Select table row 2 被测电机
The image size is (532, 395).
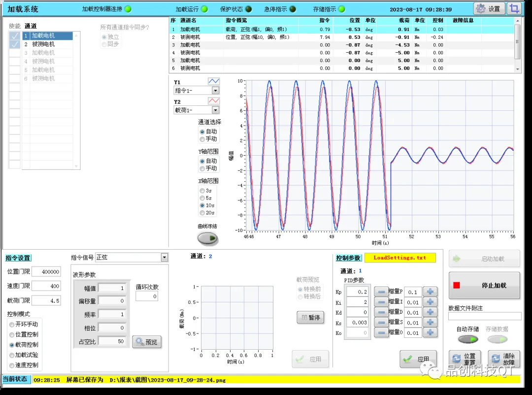click(342, 37)
